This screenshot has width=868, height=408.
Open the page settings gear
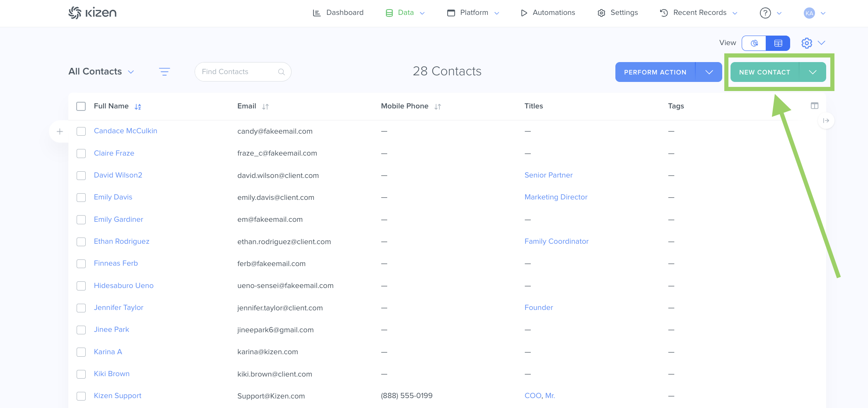[x=807, y=43]
